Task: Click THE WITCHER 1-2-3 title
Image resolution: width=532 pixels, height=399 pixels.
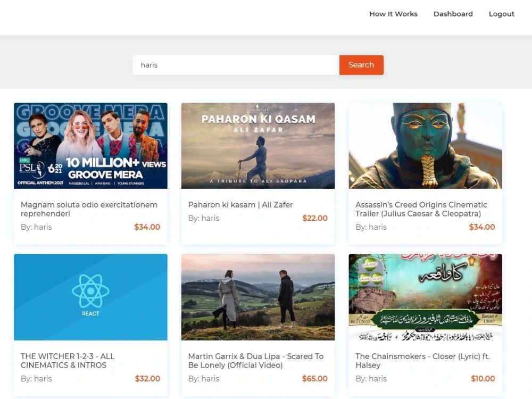Action: 68,361
